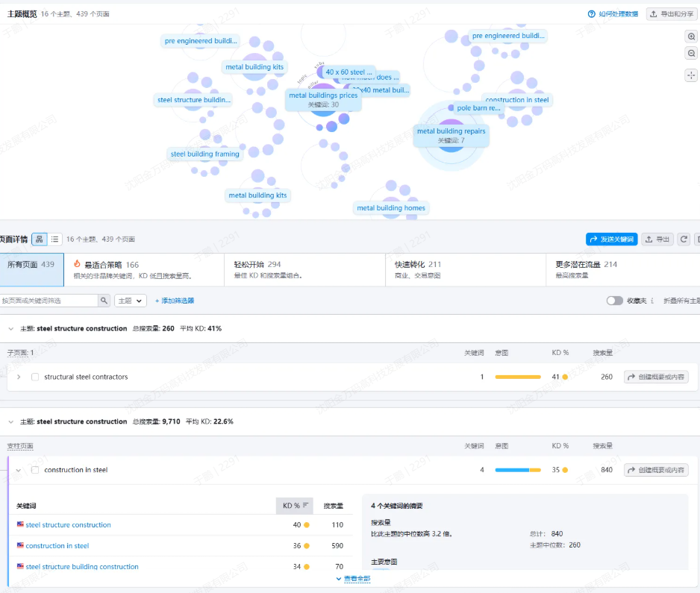Tick the construction in steel checkbox

coord(35,470)
